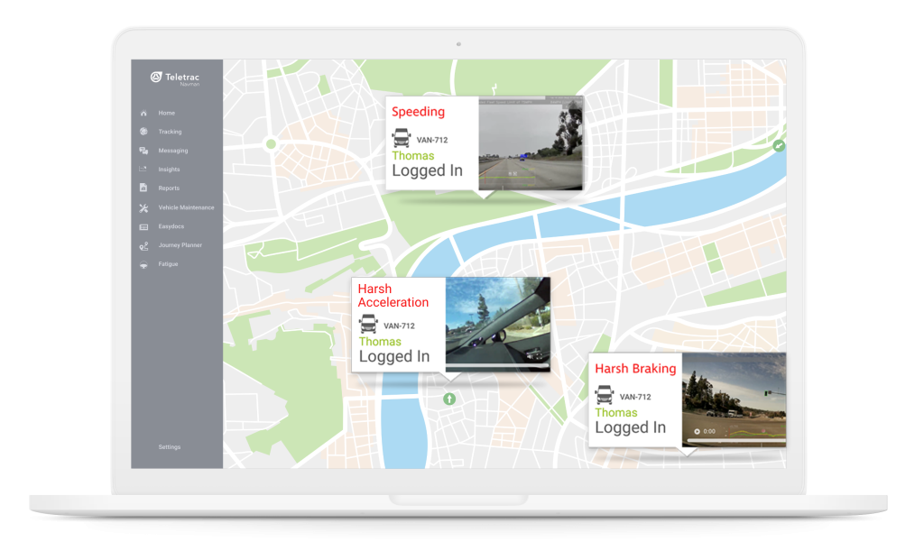Viewport: 924px width, 560px height.
Task: Click the Home house icon in sidebar
Action: coord(143,114)
